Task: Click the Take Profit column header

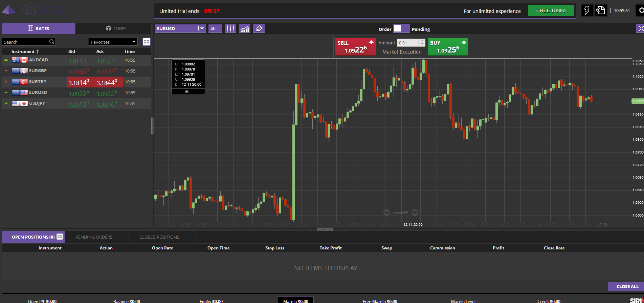Action: tap(331, 248)
